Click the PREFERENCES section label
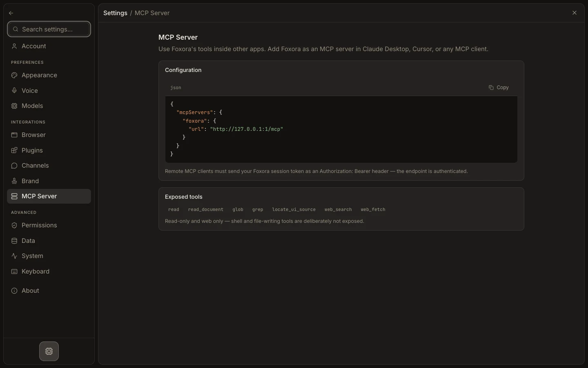This screenshot has width=588, height=368. [27, 63]
